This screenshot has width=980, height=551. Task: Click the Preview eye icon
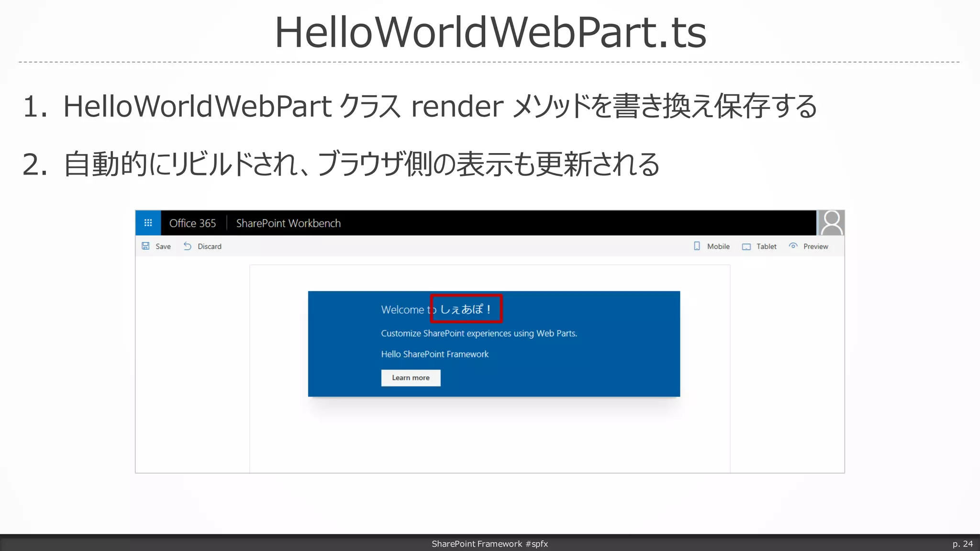click(x=793, y=246)
